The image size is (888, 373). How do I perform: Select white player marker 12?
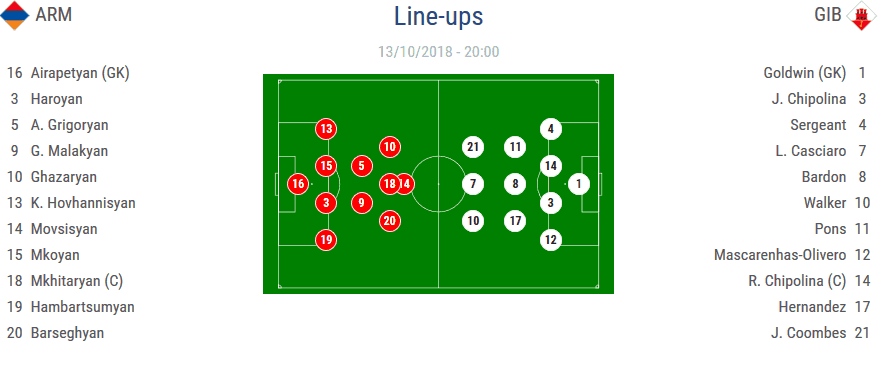pos(550,240)
